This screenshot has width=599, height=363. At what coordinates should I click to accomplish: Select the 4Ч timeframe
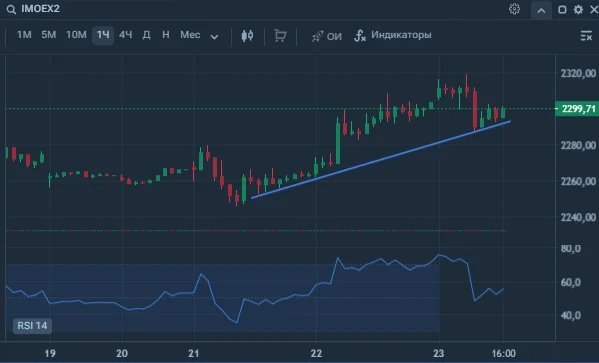click(x=125, y=35)
